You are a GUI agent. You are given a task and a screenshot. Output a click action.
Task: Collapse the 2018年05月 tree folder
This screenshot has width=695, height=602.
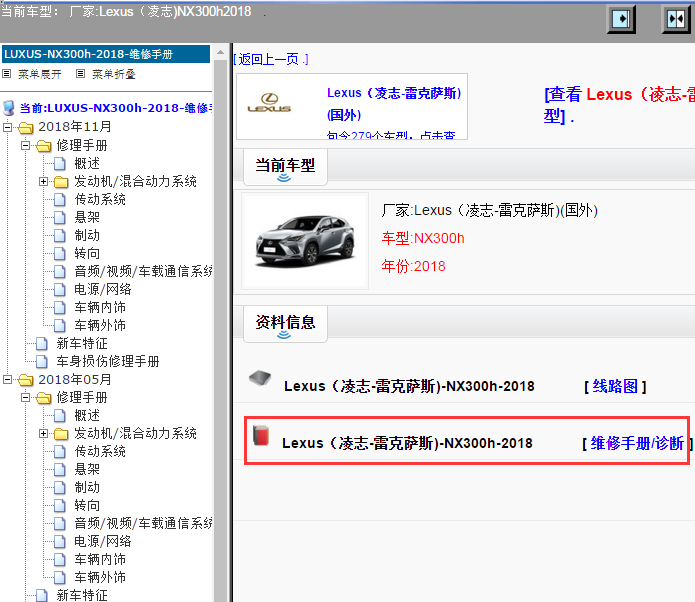[x=7, y=379]
